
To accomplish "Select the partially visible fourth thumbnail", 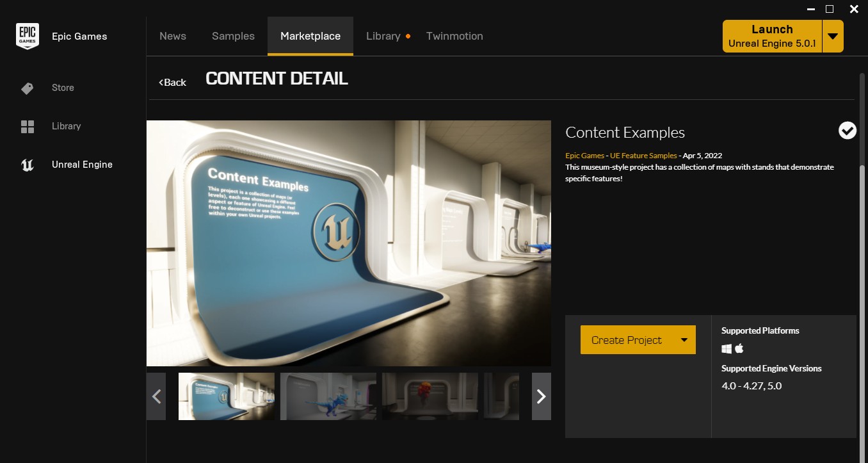I will tap(502, 396).
